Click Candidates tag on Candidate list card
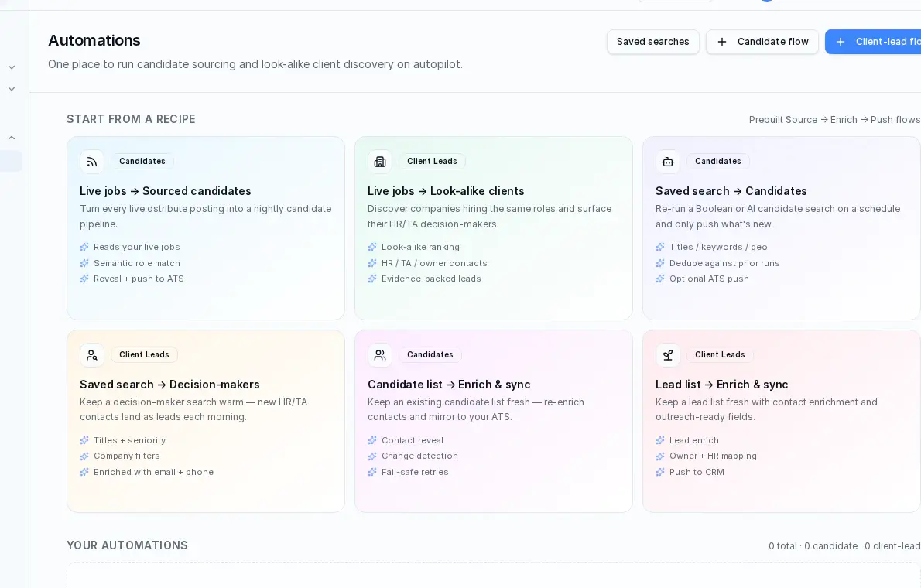Viewport: 921px width, 588px height. (x=430, y=355)
